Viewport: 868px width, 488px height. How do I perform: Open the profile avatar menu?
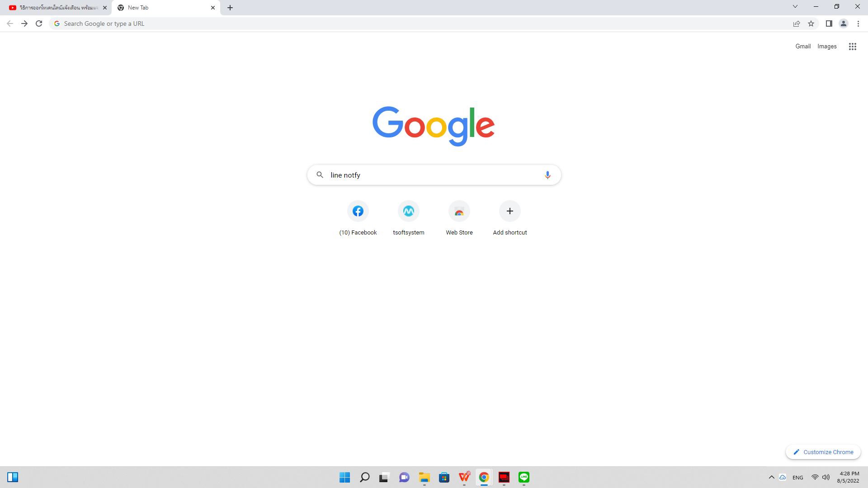tap(844, 23)
